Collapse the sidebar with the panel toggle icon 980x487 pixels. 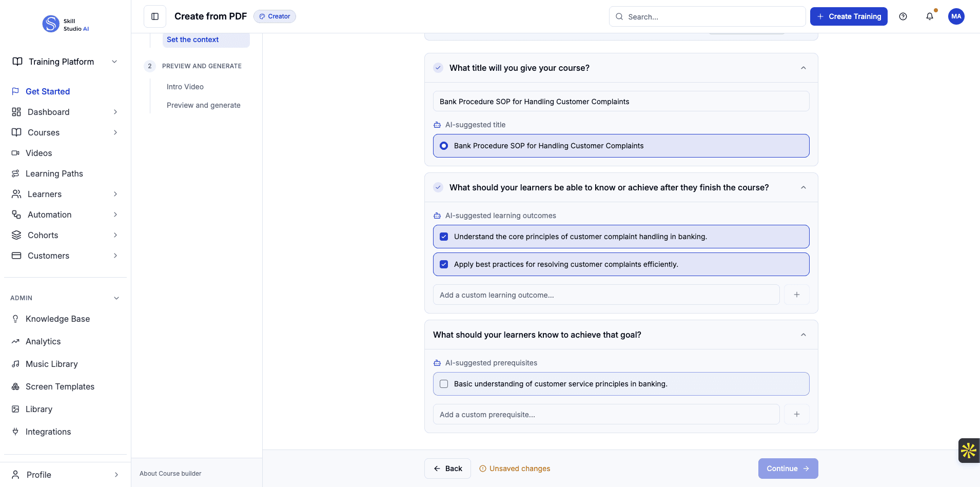[154, 16]
